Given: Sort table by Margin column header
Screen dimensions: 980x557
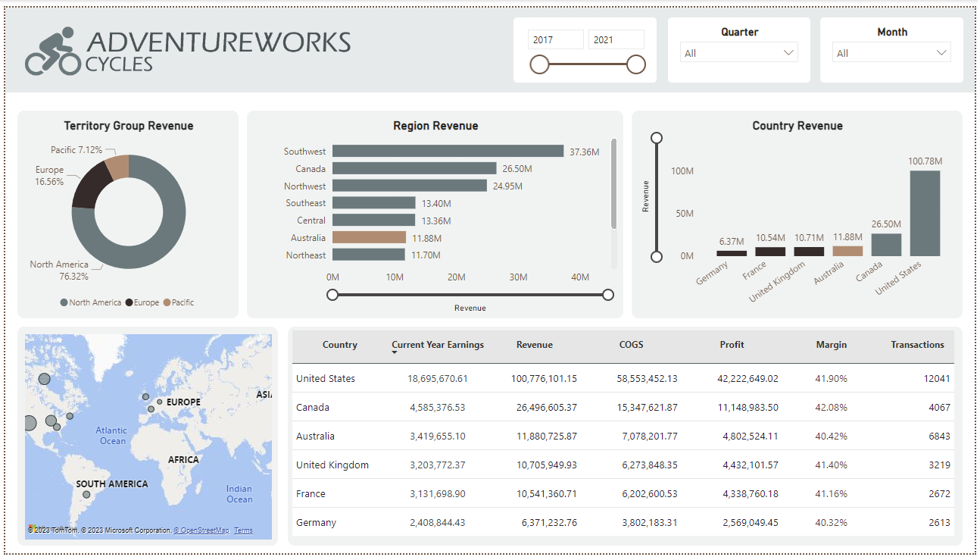Looking at the screenshot, I should [x=832, y=345].
